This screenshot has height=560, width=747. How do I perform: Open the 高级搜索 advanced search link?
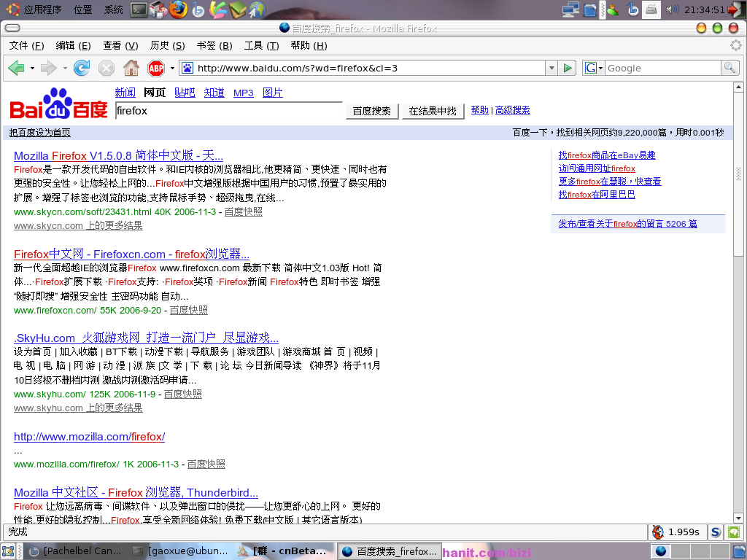(x=513, y=110)
